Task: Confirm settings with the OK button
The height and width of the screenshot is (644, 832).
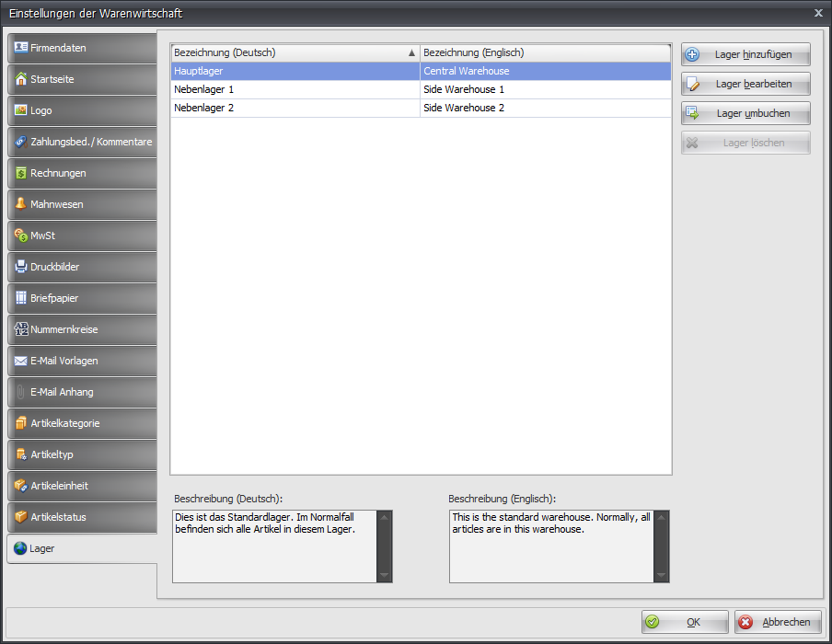Action: pyautogui.click(x=685, y=622)
